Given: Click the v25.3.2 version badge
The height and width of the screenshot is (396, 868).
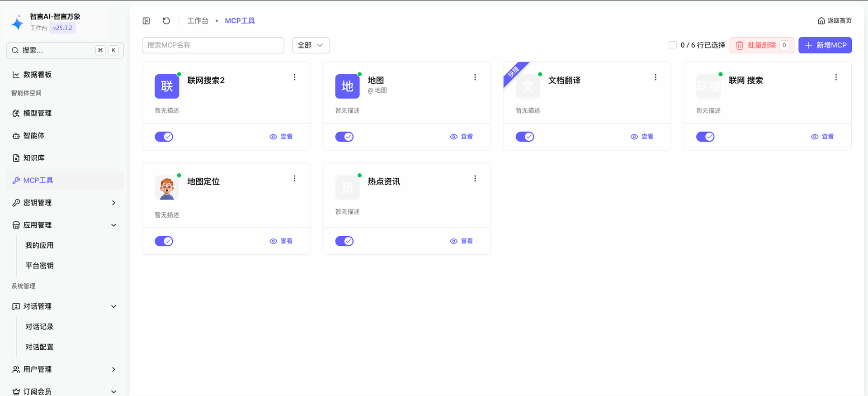Looking at the screenshot, I should tap(62, 28).
